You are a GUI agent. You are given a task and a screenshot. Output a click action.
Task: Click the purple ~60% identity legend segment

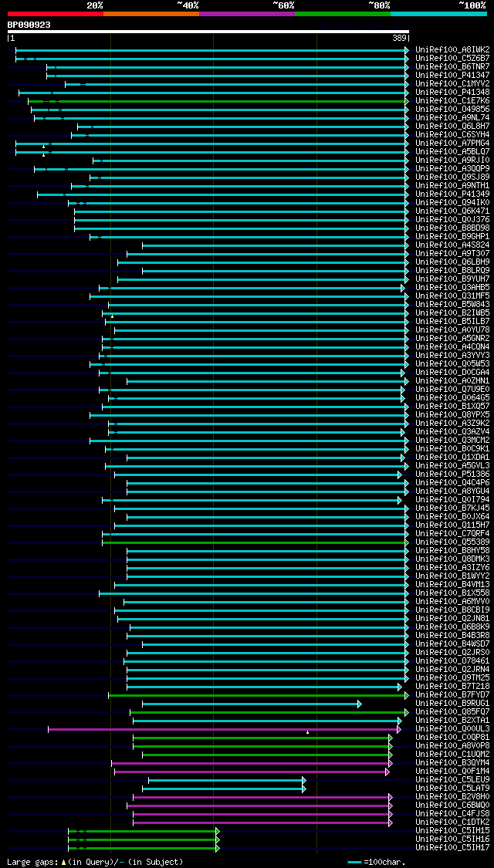click(247, 13)
